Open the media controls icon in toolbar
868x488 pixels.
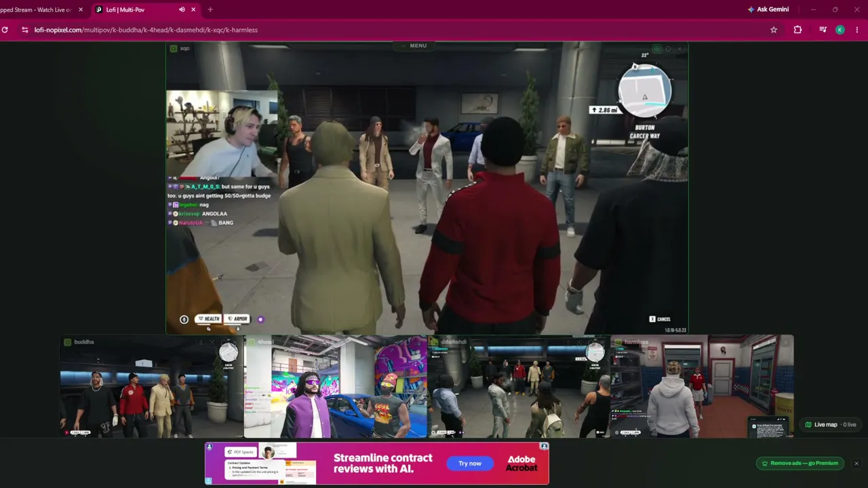pyautogui.click(x=823, y=30)
